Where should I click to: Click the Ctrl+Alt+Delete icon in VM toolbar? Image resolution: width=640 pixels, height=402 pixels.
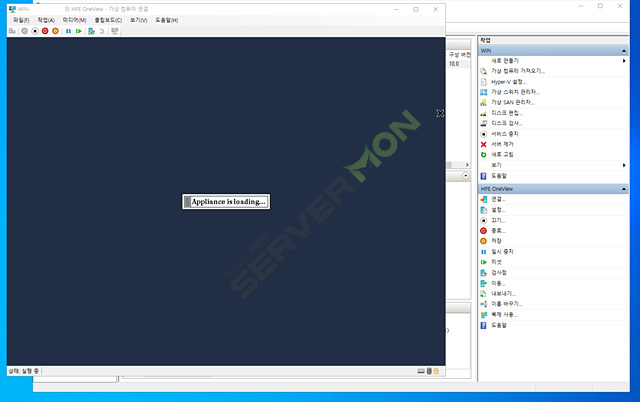coord(12,31)
